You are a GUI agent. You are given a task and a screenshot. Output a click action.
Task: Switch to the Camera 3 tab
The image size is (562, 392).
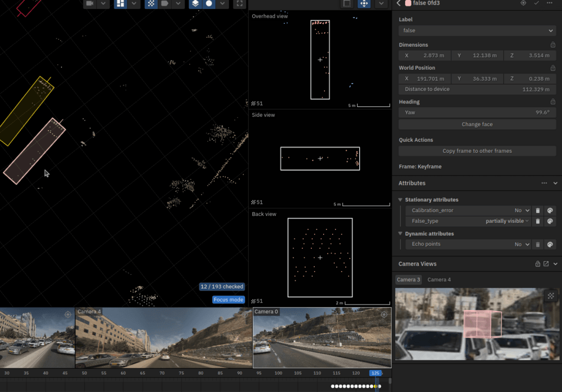coord(408,280)
